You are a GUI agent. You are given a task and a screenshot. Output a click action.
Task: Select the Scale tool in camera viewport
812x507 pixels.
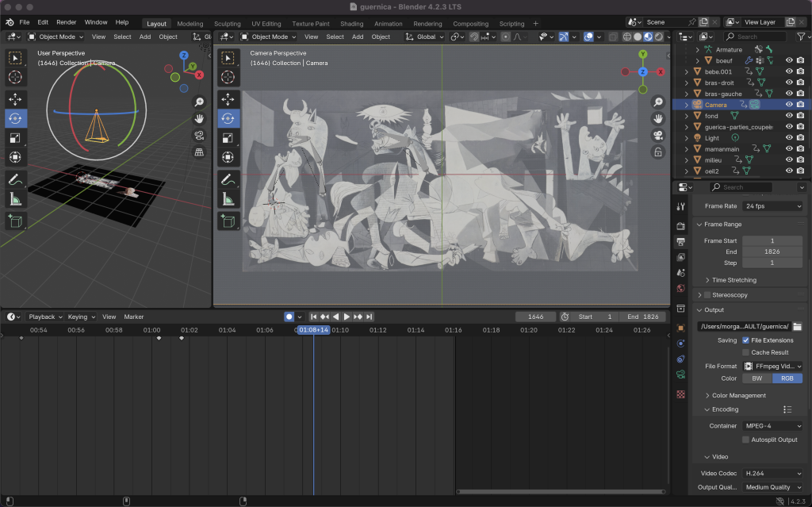click(x=228, y=138)
